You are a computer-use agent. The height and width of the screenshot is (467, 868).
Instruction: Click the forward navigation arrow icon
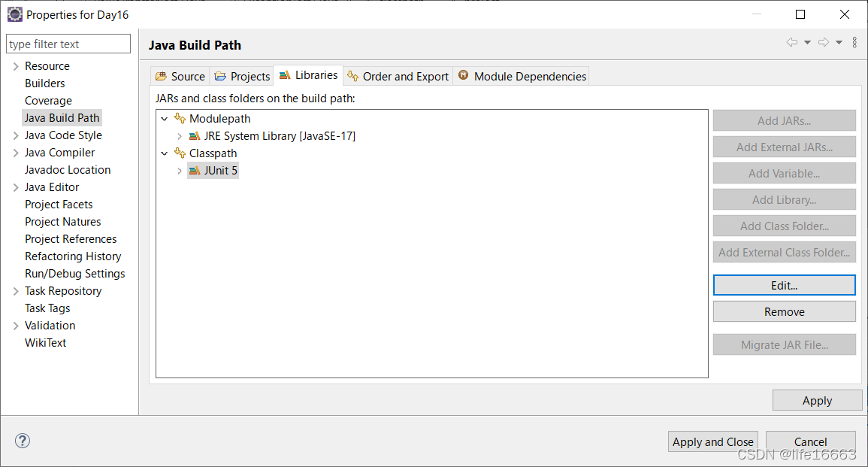(823, 42)
